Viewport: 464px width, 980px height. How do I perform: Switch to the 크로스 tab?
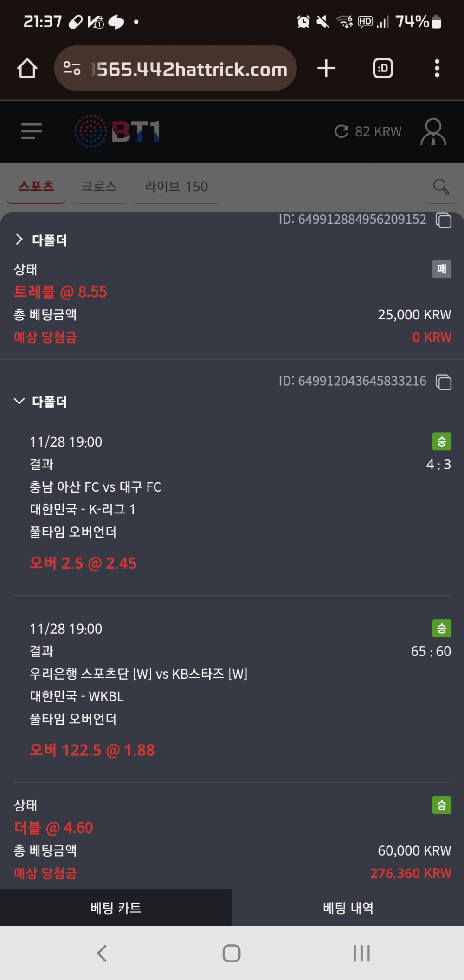coord(99,187)
